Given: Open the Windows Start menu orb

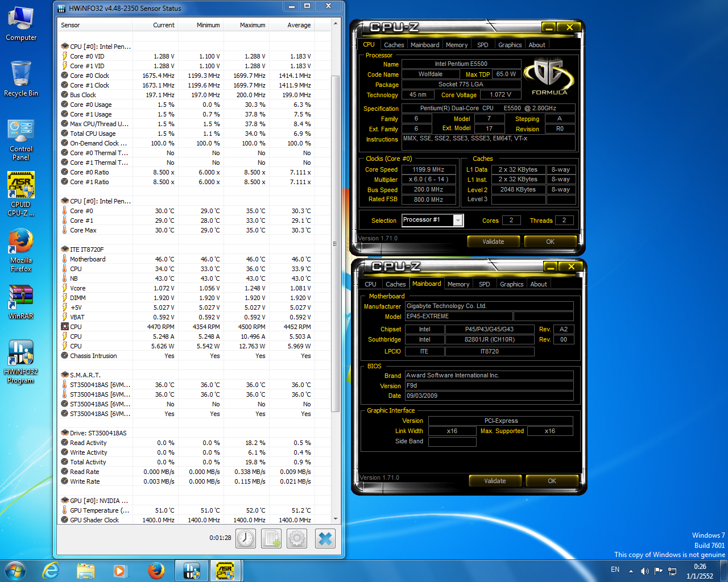Looking at the screenshot, I should [15, 570].
